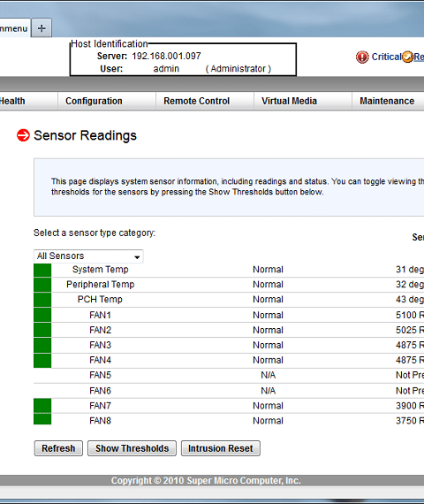Select the FAN8 sensor name
The height and width of the screenshot is (504, 424).
pyautogui.click(x=100, y=421)
